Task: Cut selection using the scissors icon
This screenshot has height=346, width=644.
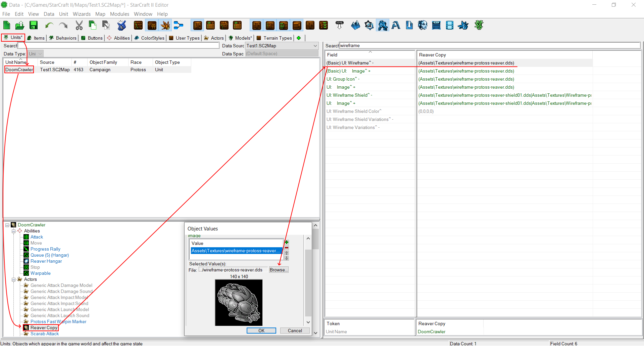Action: [79, 25]
